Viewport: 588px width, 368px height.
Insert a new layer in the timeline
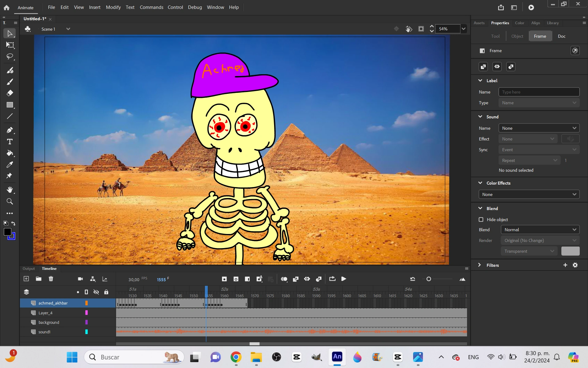[26, 279]
